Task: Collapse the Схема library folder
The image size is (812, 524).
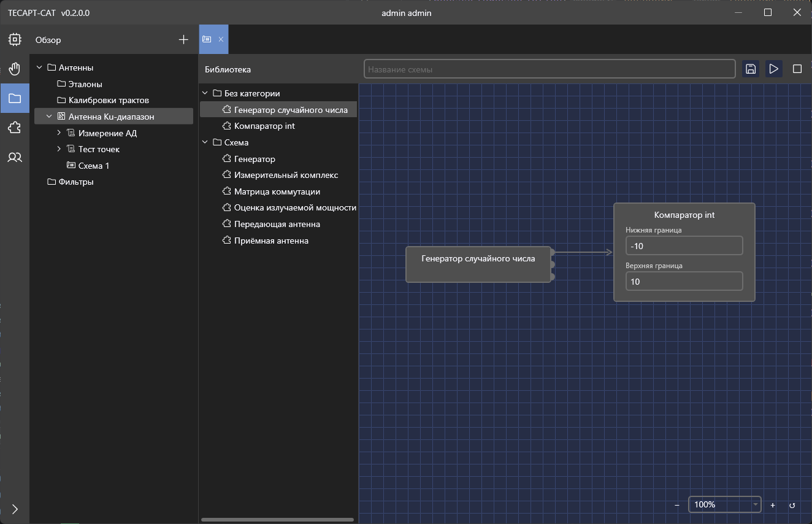Action: click(x=205, y=142)
